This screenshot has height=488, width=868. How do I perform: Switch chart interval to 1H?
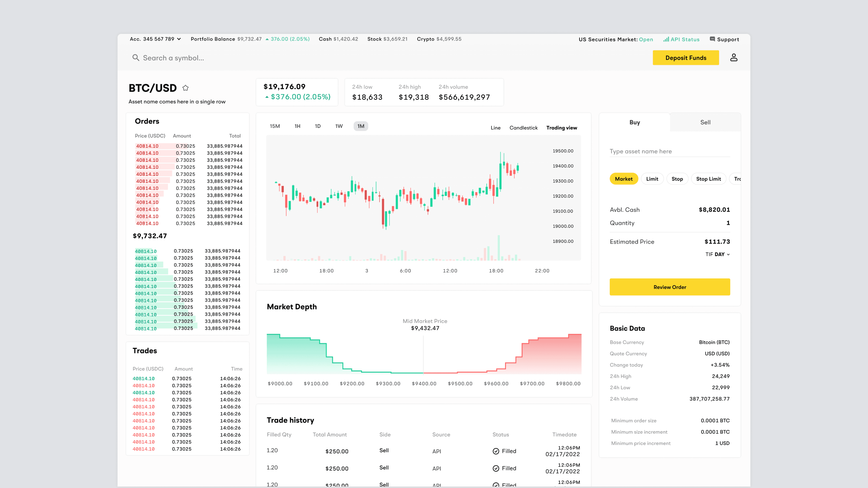coord(297,126)
